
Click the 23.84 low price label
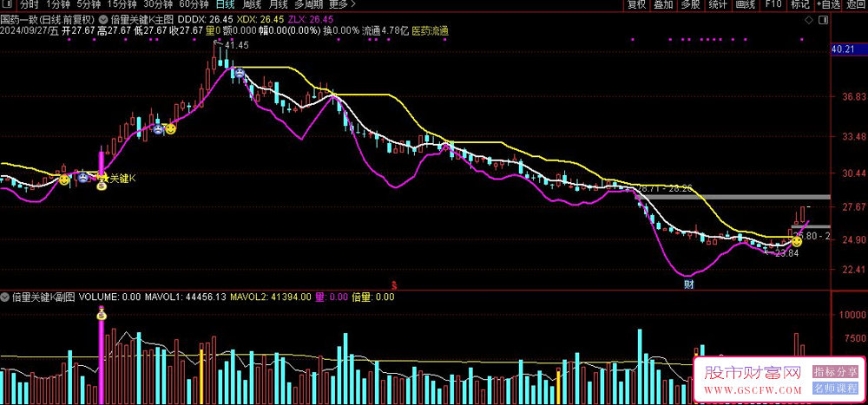(786, 253)
